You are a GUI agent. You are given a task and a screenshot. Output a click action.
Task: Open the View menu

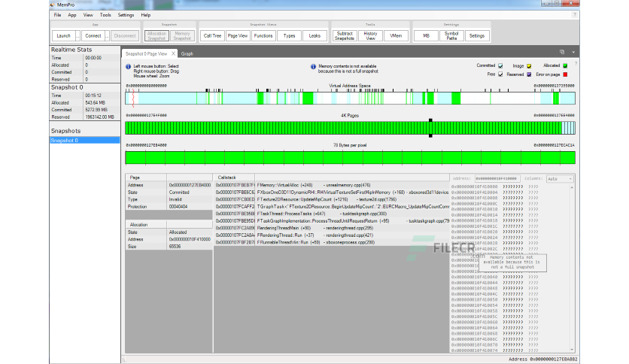pyautogui.click(x=88, y=15)
